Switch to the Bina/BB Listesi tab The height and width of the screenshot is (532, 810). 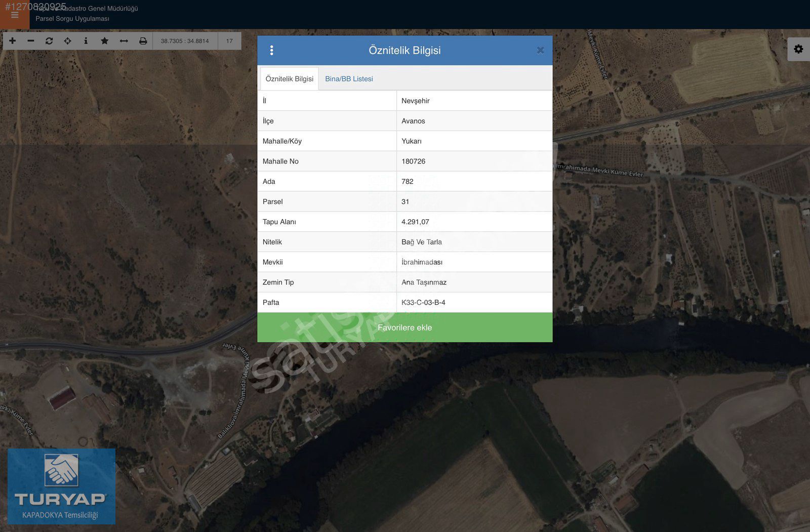[349, 79]
